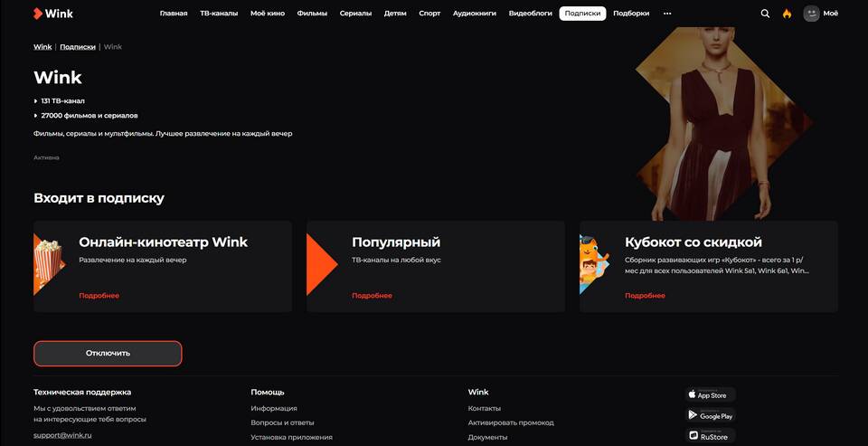Click the Wink logo in header

[x=53, y=14]
